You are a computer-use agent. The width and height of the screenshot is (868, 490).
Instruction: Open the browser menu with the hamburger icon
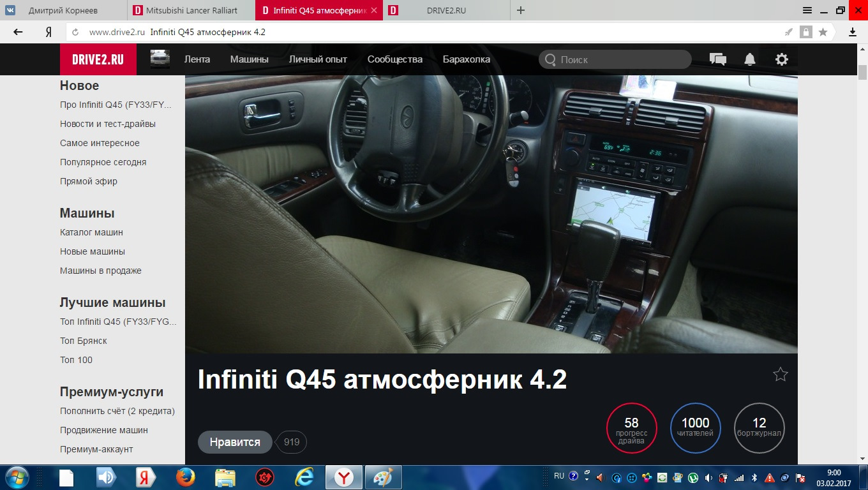point(807,10)
